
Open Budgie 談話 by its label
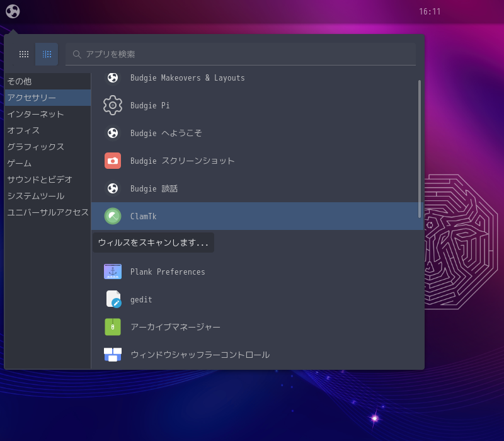(x=154, y=188)
